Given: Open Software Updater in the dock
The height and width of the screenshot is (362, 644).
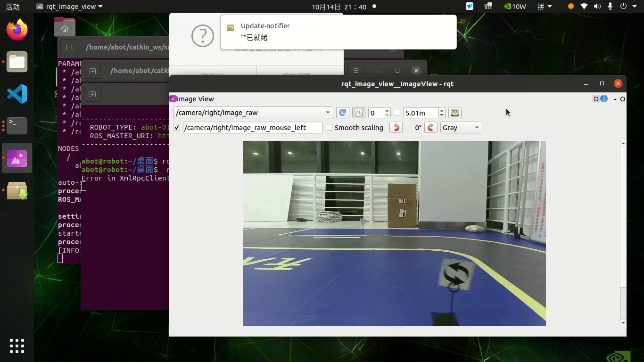Looking at the screenshot, I should click(x=17, y=190).
